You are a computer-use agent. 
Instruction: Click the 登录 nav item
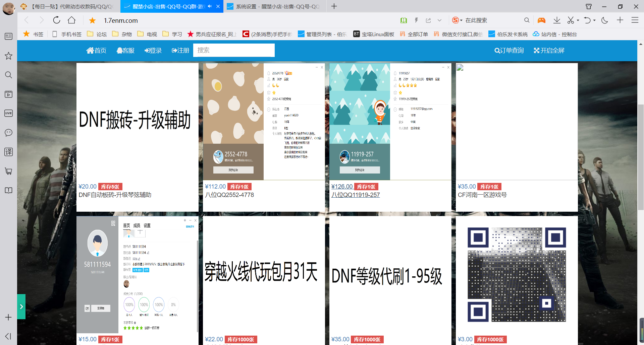coord(153,50)
